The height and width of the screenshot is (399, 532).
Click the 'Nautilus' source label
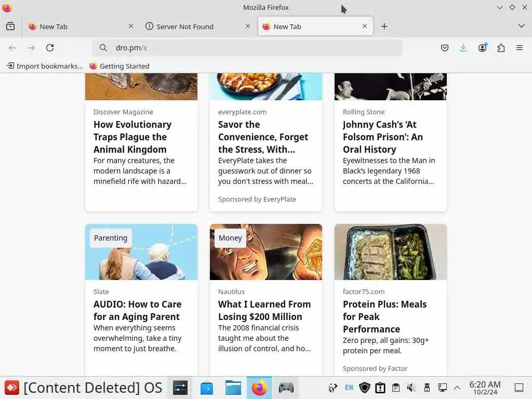click(231, 291)
